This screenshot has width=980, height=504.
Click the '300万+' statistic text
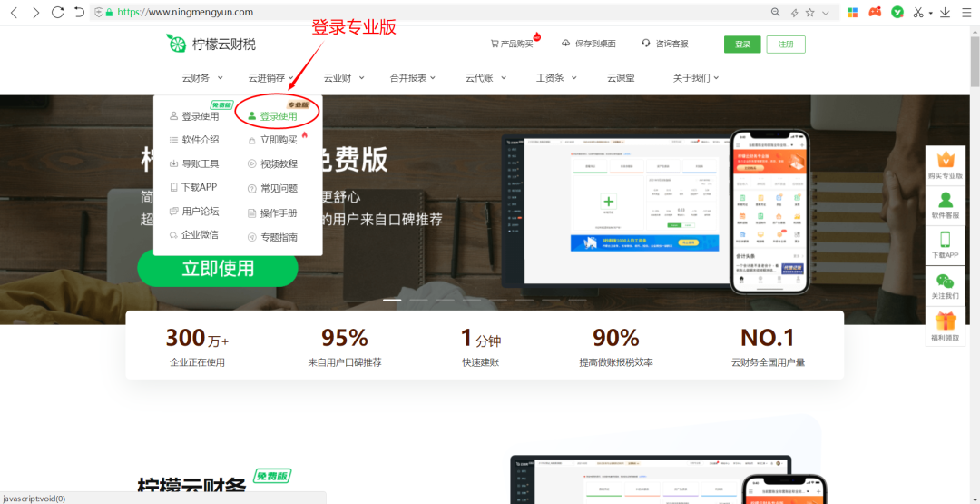point(197,339)
